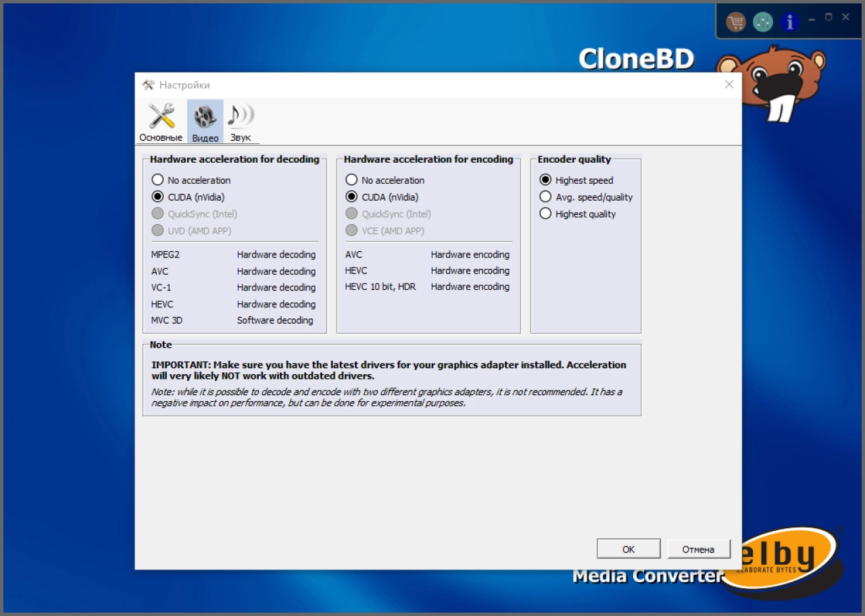Close the Настройки dialog
This screenshot has height=616, width=865.
[729, 84]
